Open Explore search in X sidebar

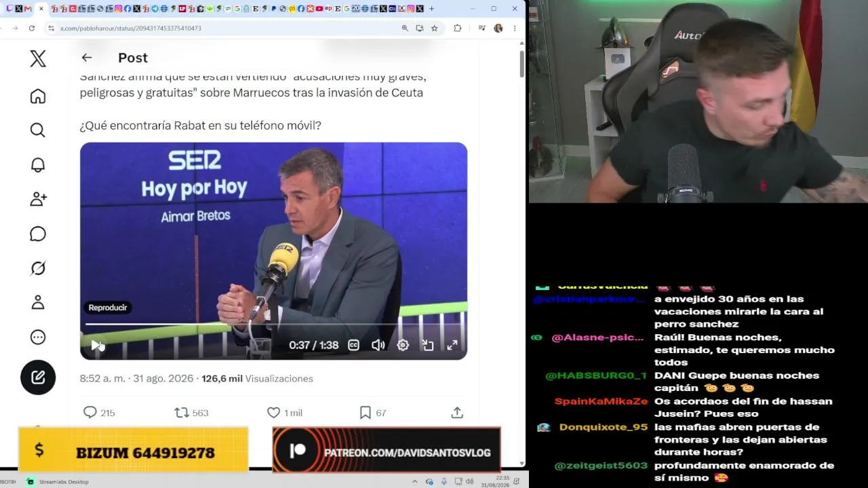[38, 130]
